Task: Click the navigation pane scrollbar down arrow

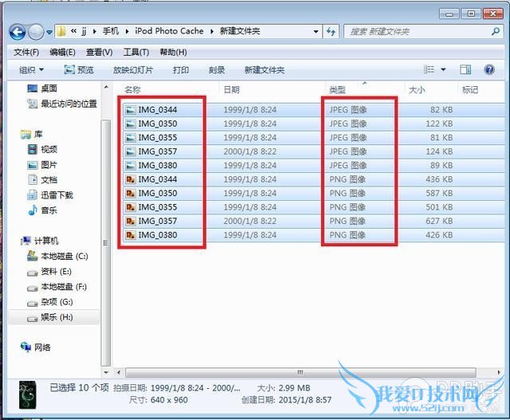Action: (x=106, y=372)
